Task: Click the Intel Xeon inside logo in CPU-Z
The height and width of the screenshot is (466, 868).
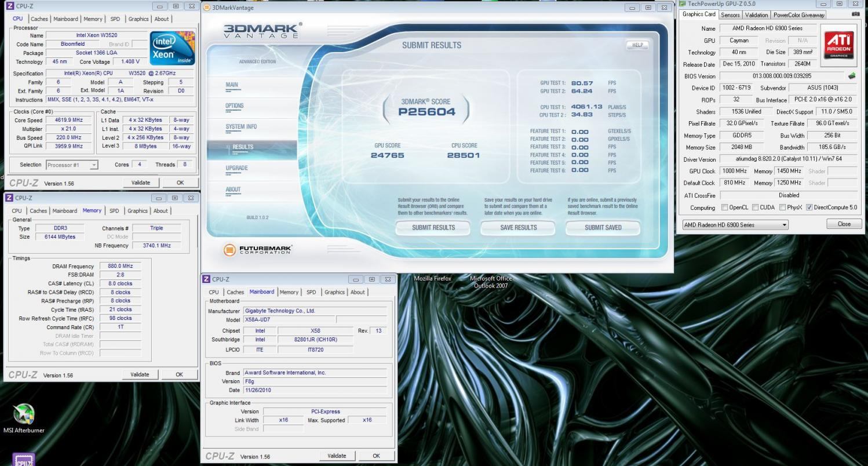Action: coord(173,48)
